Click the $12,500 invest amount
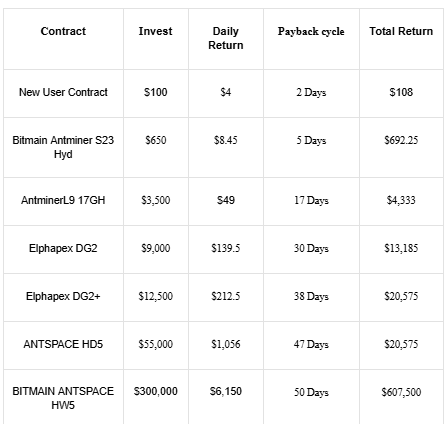This screenshot has height=424, width=447. coord(155,296)
